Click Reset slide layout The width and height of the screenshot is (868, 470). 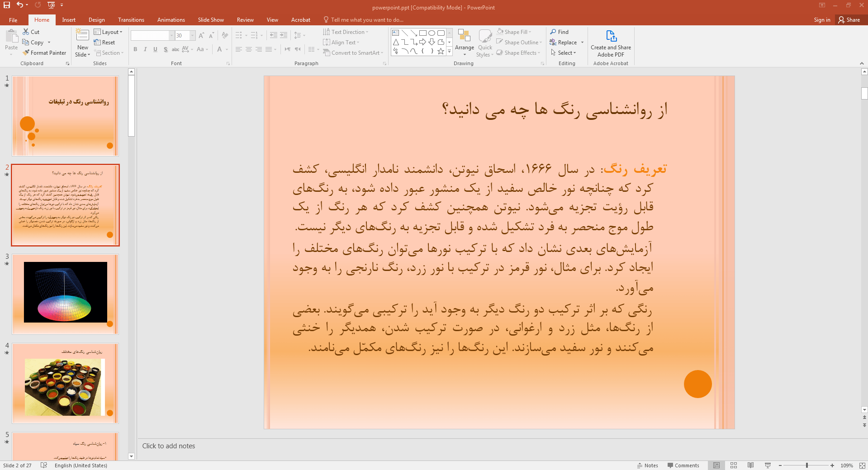coord(104,42)
